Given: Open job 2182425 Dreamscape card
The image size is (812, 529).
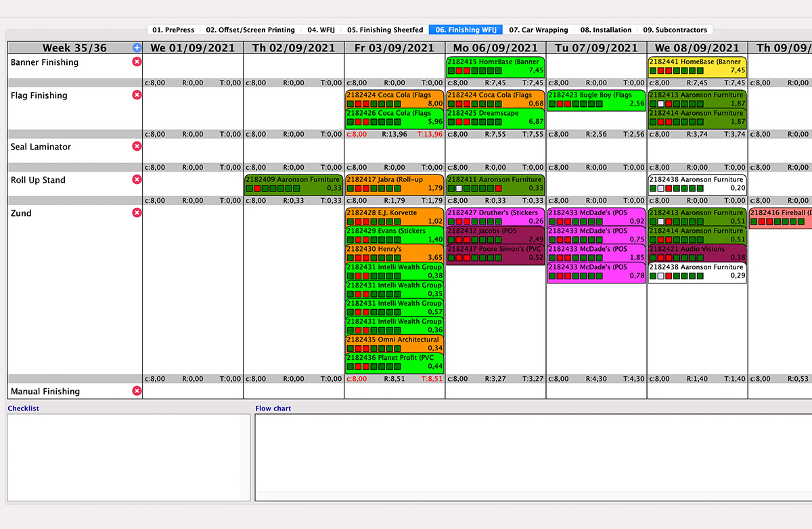Looking at the screenshot, I should (x=495, y=118).
